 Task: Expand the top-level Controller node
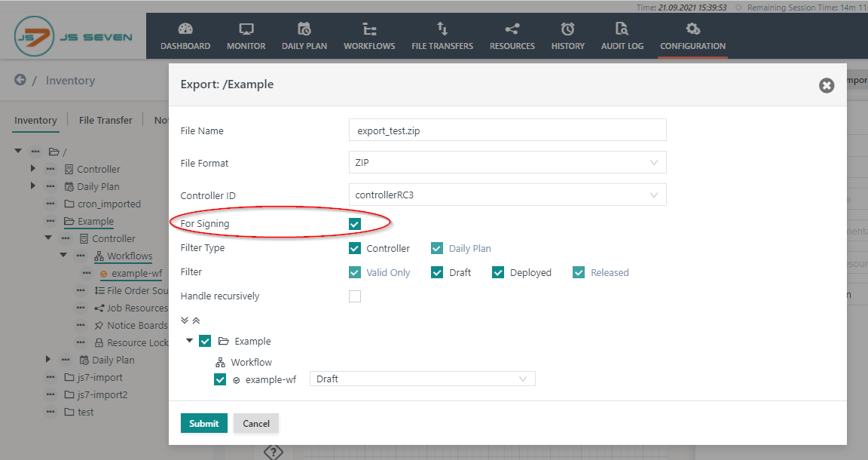pyautogui.click(x=32, y=168)
